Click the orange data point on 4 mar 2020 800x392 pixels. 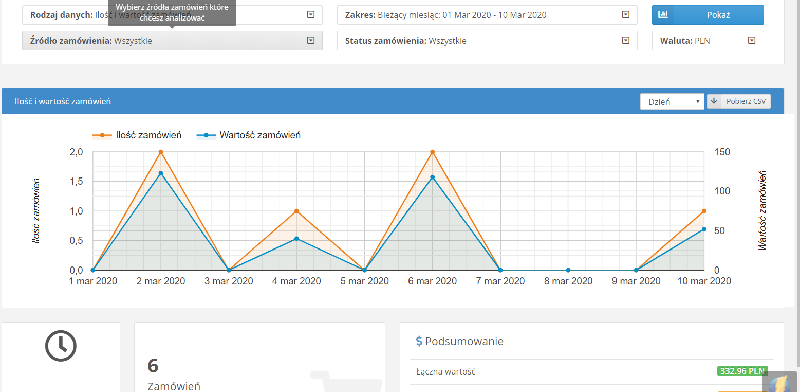[296, 211]
